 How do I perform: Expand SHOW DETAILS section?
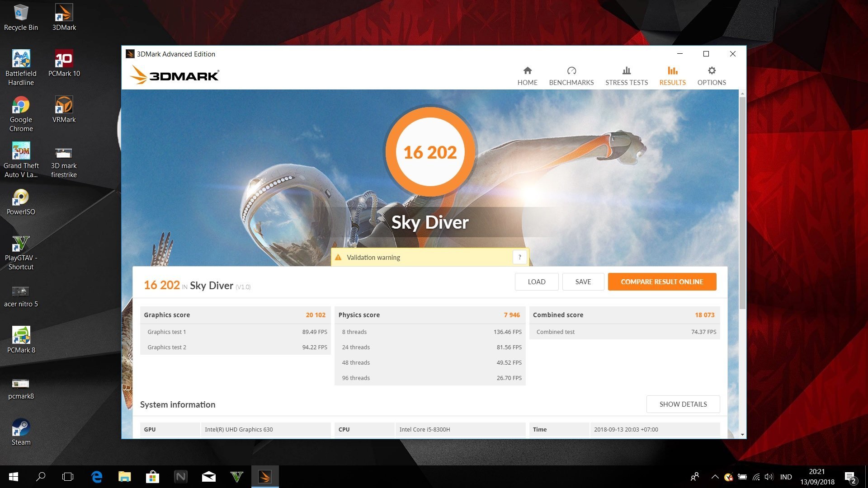(683, 404)
